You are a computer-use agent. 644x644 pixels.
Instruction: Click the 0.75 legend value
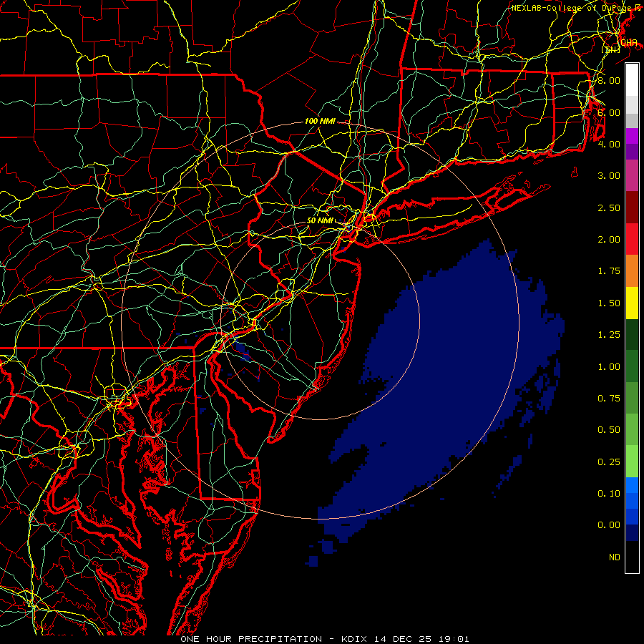608,399
